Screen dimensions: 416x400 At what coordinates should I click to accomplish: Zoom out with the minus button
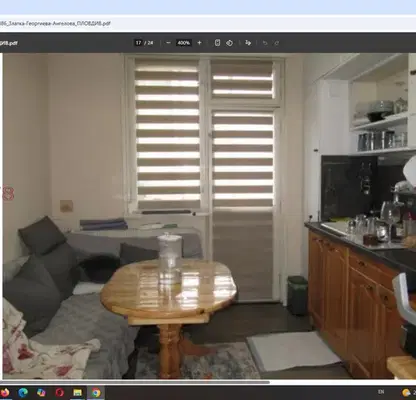point(168,43)
